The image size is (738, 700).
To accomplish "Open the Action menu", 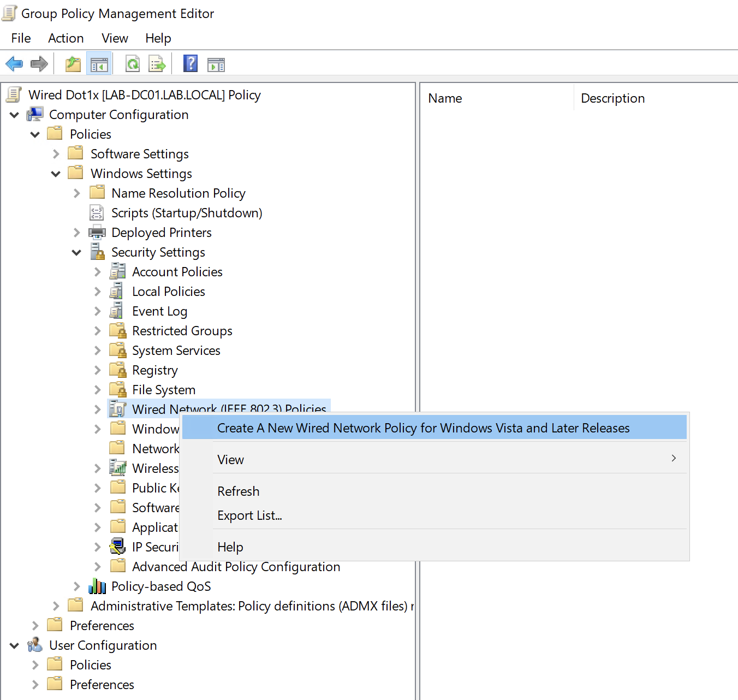I will (66, 38).
